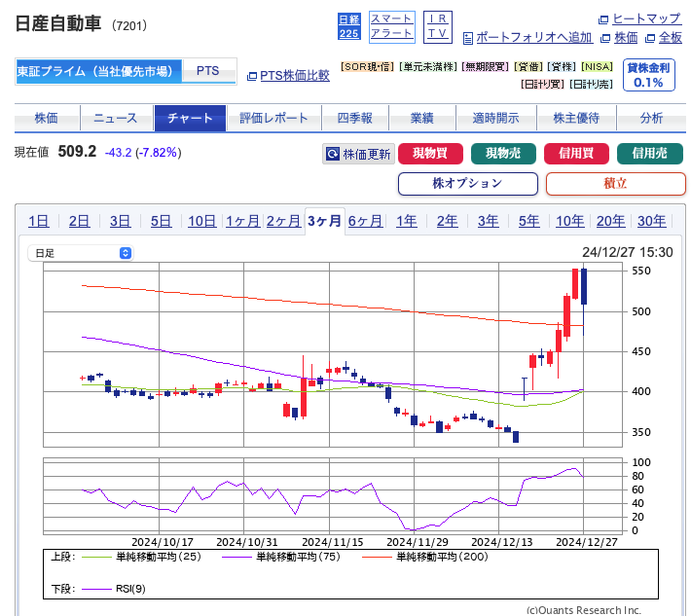The width and height of the screenshot is (691, 616).
Task: Select the 5日 chart range
Action: (162, 221)
